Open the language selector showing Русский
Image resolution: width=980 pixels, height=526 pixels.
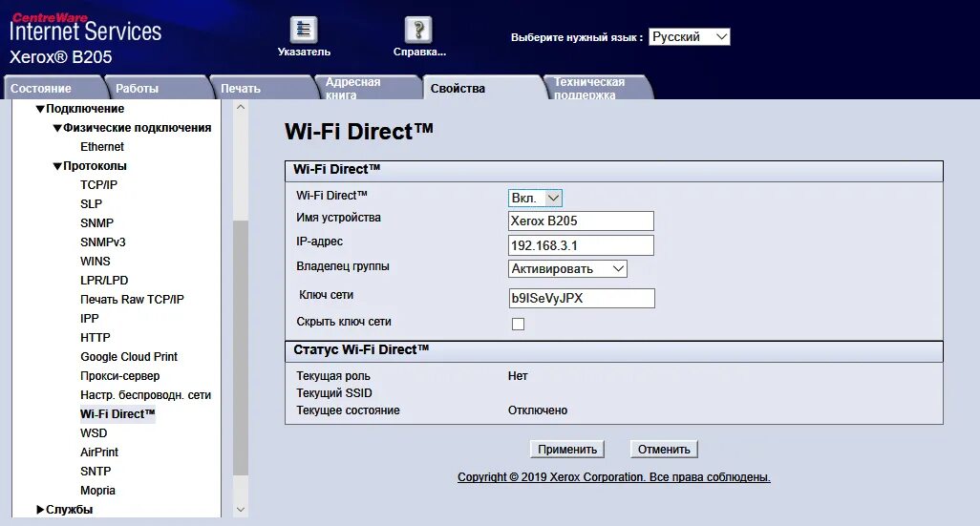tap(690, 37)
